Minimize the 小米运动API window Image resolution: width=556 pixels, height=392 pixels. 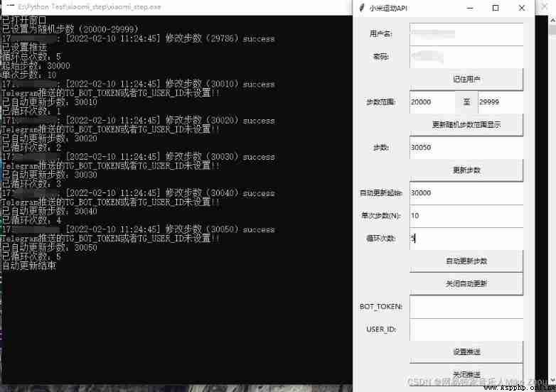pyautogui.click(x=470, y=8)
